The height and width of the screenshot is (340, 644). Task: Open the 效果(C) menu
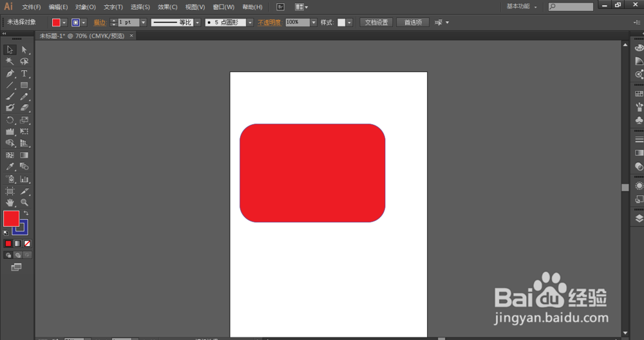coord(167,7)
